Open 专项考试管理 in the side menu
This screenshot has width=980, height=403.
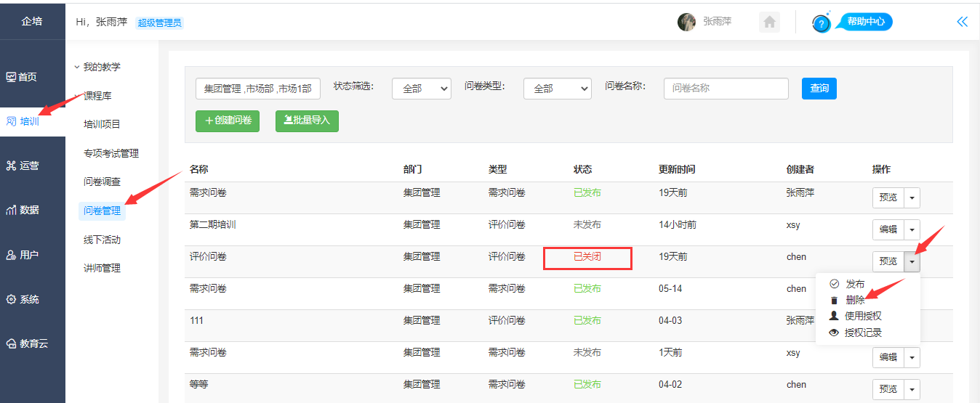[x=111, y=153]
